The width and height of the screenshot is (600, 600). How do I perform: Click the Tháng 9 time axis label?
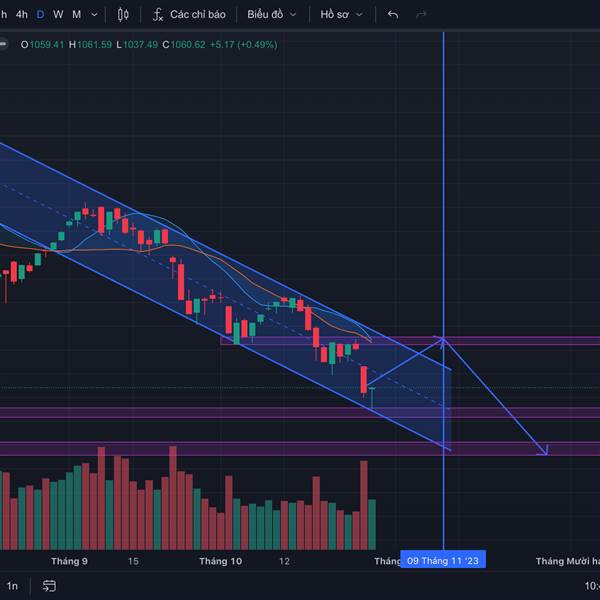click(x=69, y=561)
